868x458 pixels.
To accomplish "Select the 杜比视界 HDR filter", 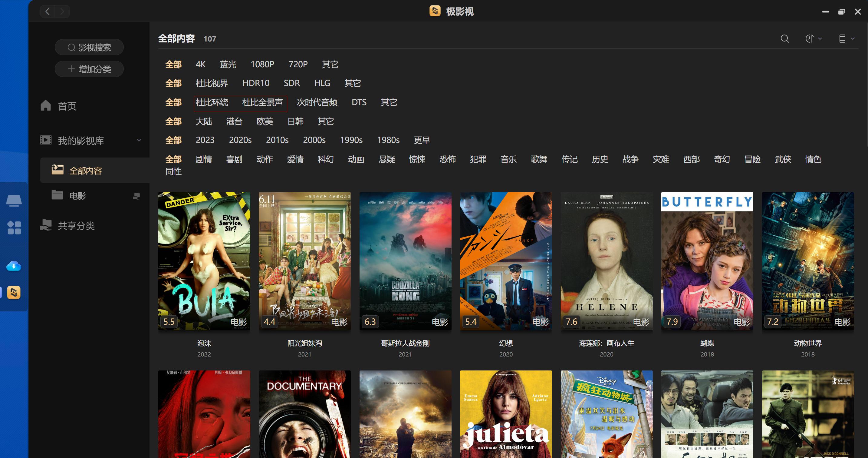I will (x=212, y=83).
